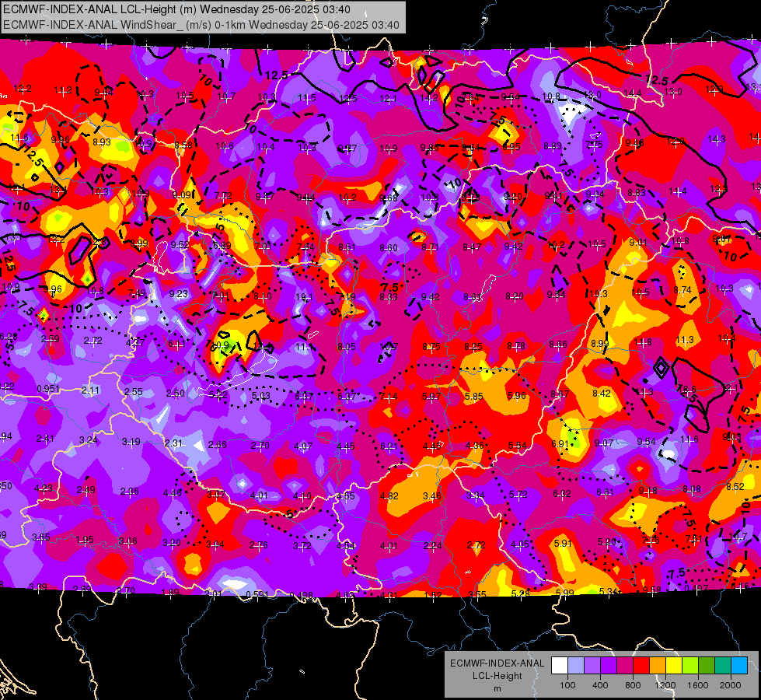The width and height of the screenshot is (761, 700).
Task: Click the yellow legend color swatch
Action: click(674, 665)
